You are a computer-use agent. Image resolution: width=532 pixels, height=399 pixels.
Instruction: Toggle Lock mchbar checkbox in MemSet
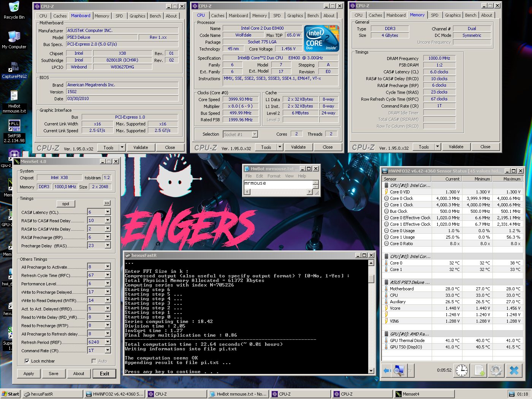[x=27, y=361]
